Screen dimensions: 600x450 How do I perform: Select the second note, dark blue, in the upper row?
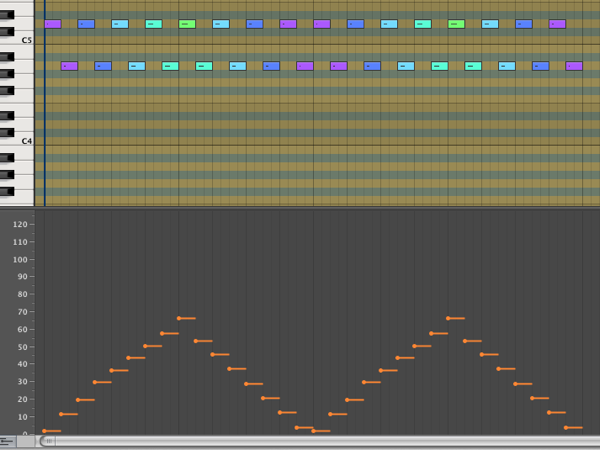click(x=86, y=24)
